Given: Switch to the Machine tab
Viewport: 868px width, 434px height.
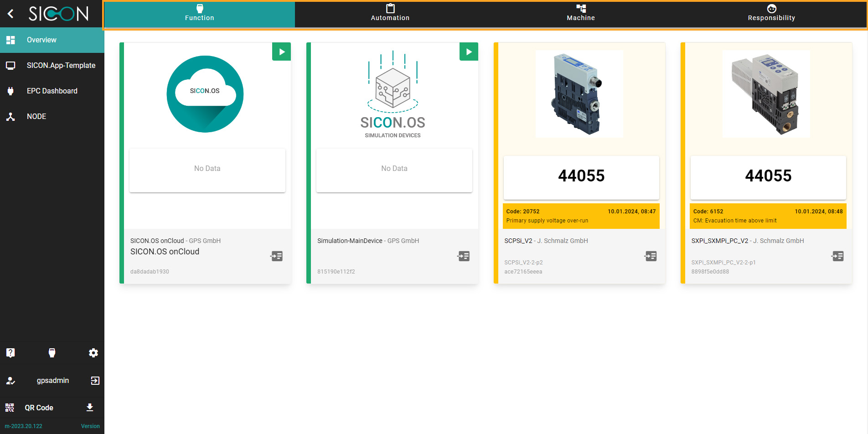Looking at the screenshot, I should (x=580, y=14).
